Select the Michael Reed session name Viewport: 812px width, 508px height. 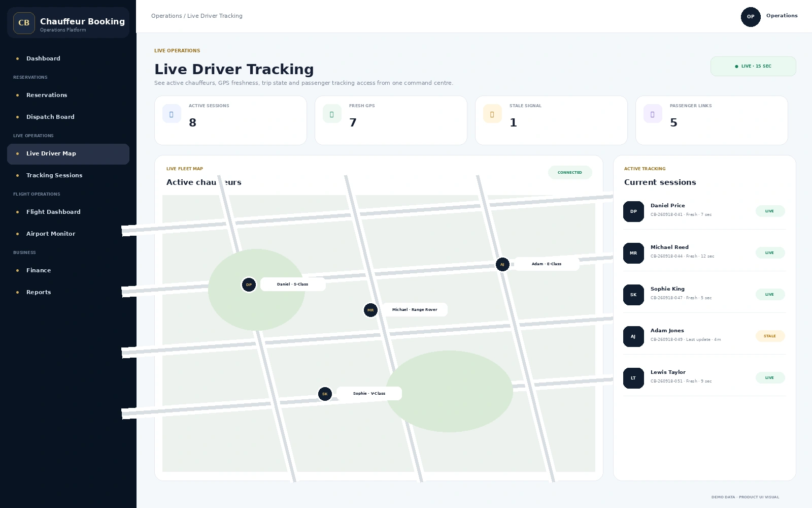[669, 247]
